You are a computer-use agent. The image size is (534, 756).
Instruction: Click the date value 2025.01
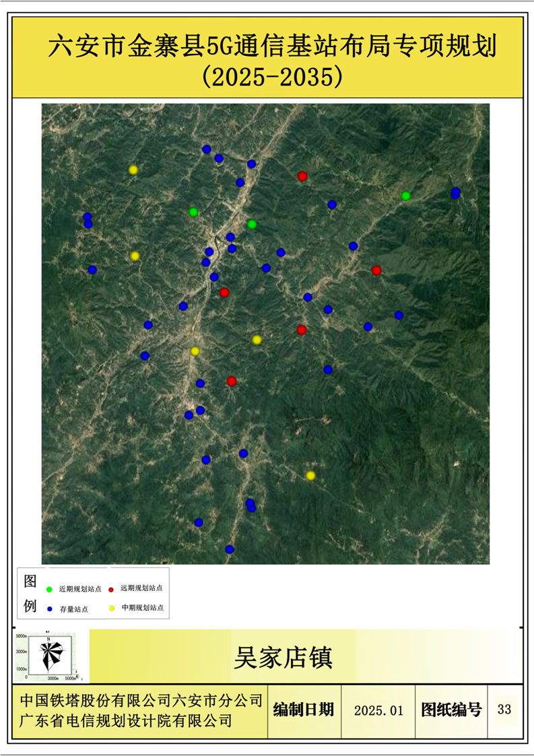[x=378, y=711]
